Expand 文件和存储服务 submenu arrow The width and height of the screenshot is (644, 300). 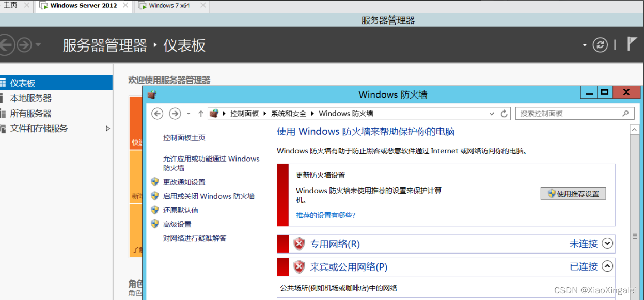[x=108, y=129]
